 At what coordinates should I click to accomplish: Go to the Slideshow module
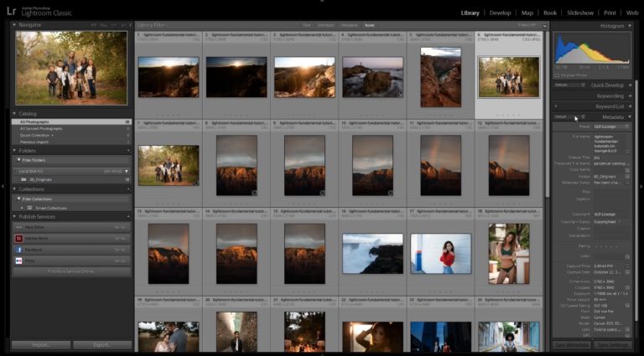point(580,13)
